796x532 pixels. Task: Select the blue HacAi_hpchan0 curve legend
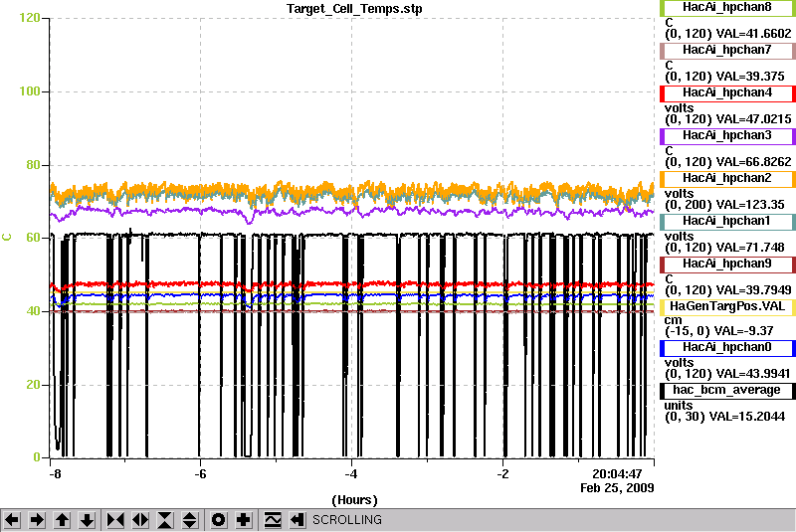(727, 348)
